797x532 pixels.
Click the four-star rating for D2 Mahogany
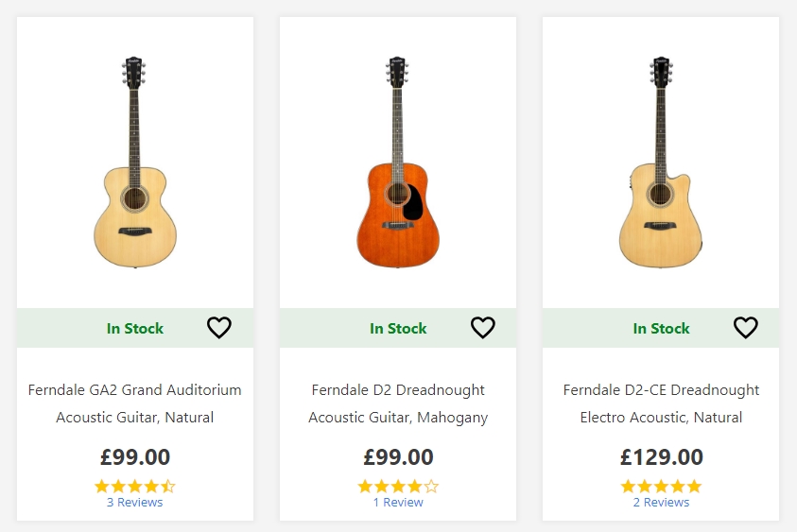click(398, 487)
